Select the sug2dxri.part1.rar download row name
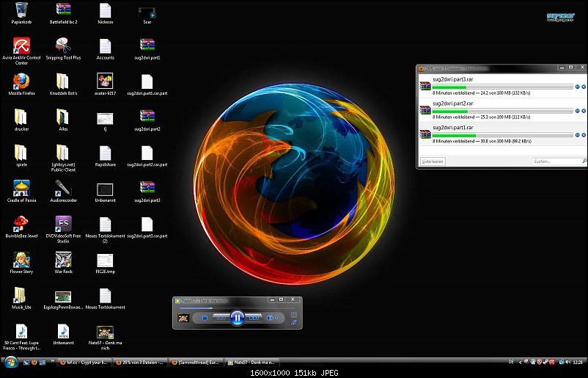588x378 pixels. [452, 128]
